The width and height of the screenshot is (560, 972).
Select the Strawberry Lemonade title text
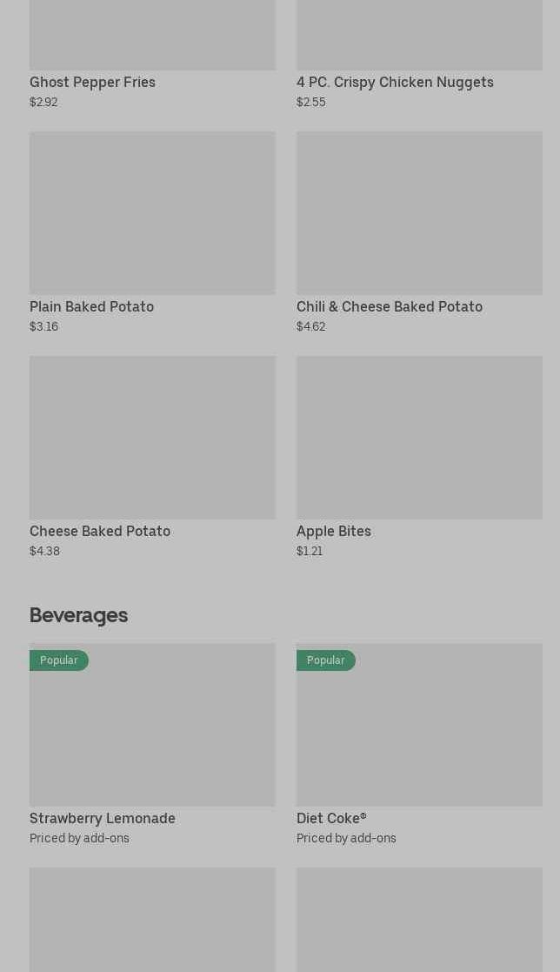(x=103, y=818)
